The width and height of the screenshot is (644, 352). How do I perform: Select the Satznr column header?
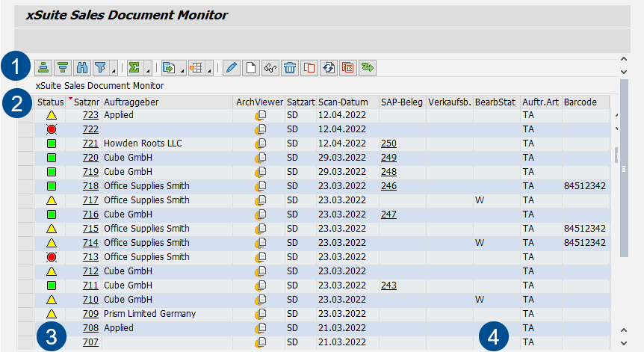[84, 102]
